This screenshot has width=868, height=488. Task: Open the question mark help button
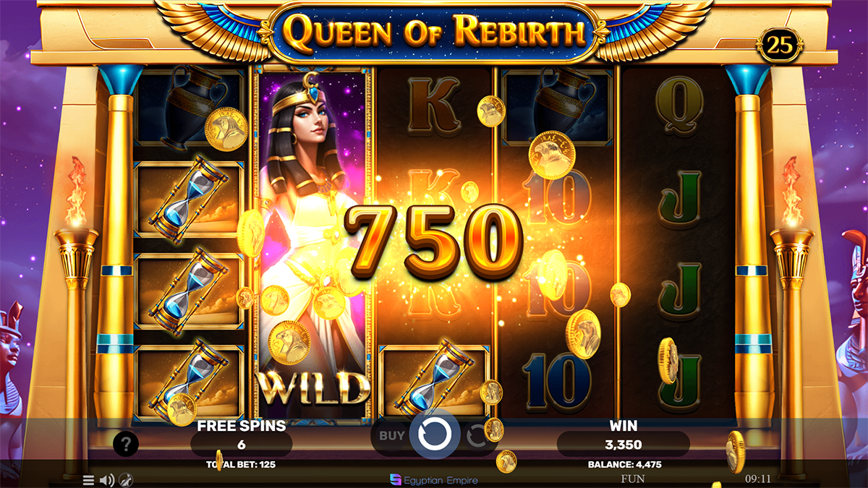(x=126, y=444)
